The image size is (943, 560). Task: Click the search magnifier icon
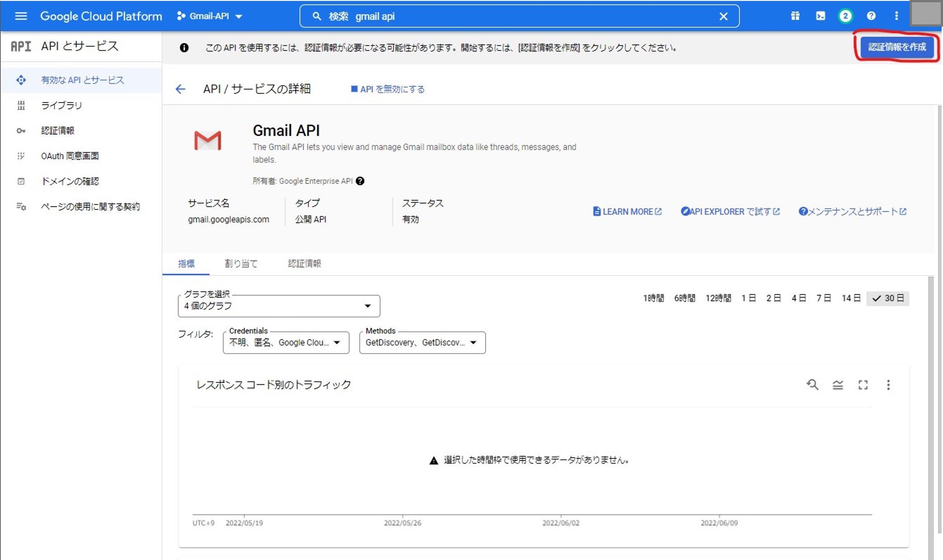317,16
